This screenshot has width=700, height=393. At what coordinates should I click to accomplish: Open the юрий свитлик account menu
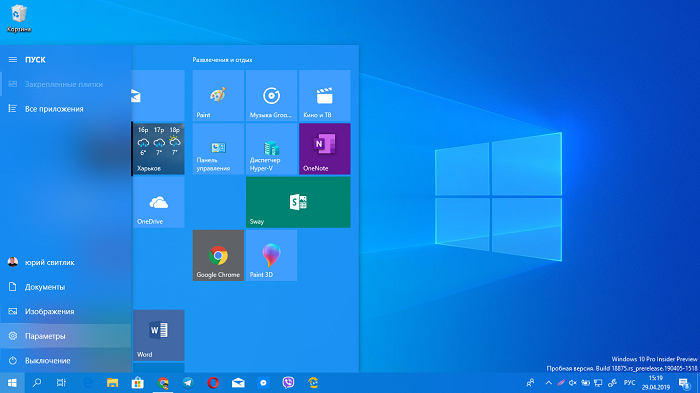(x=66, y=262)
